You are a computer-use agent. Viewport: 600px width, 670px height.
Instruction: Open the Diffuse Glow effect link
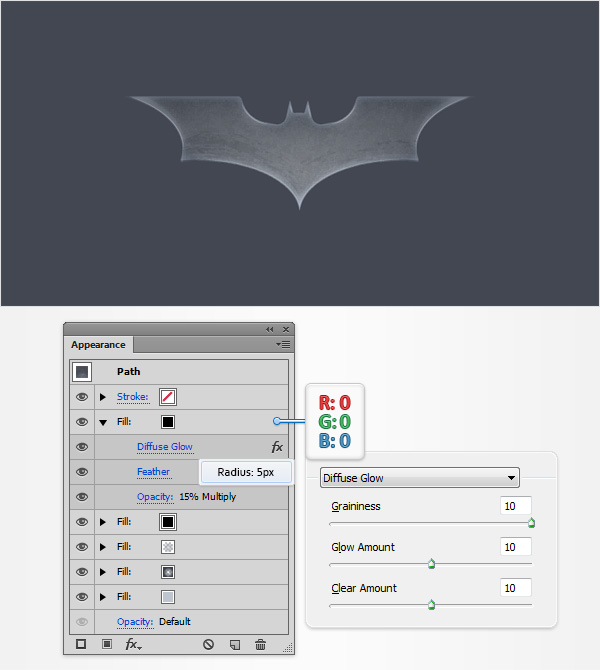pos(165,447)
